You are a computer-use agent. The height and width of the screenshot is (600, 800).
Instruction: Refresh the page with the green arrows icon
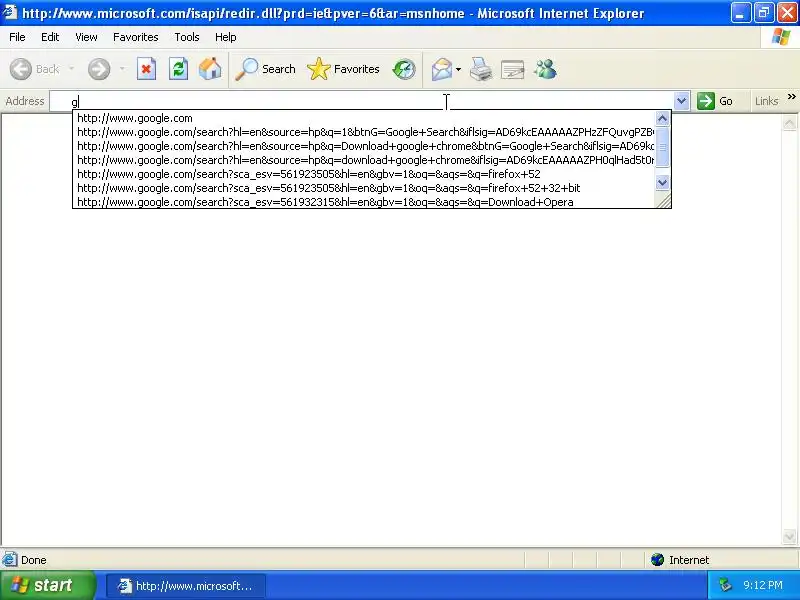coord(178,69)
